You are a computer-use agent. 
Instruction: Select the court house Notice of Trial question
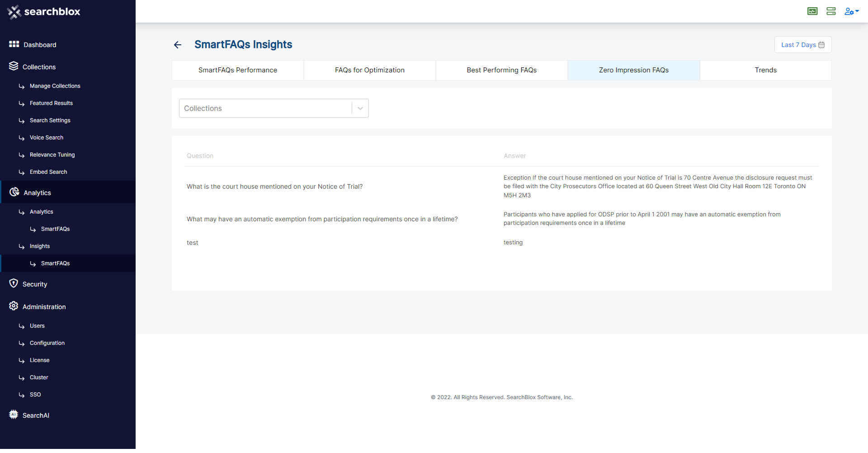pos(275,186)
